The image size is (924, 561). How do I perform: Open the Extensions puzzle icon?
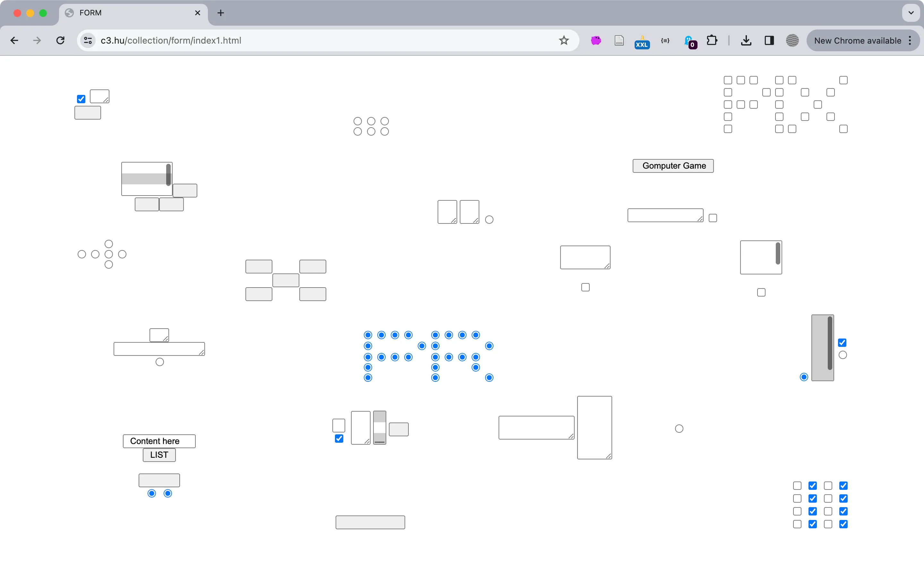click(x=712, y=40)
